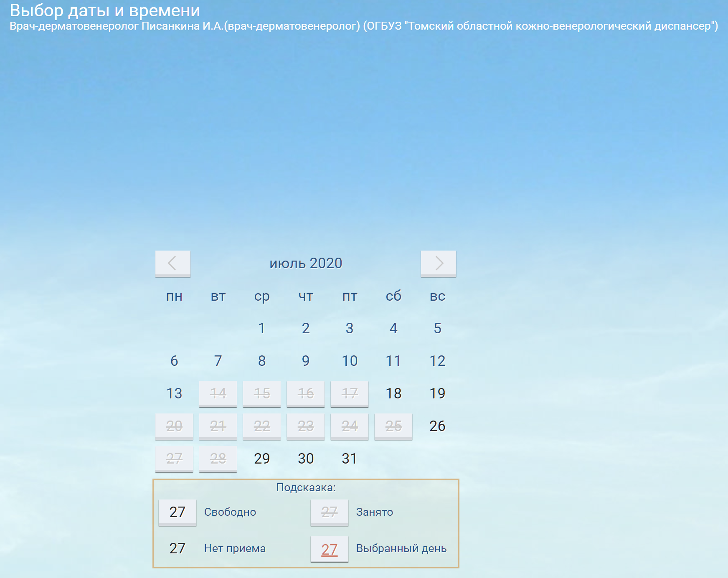Click the Нет приема legend label
Viewport: 728px width, 578px height.
pyautogui.click(x=235, y=548)
